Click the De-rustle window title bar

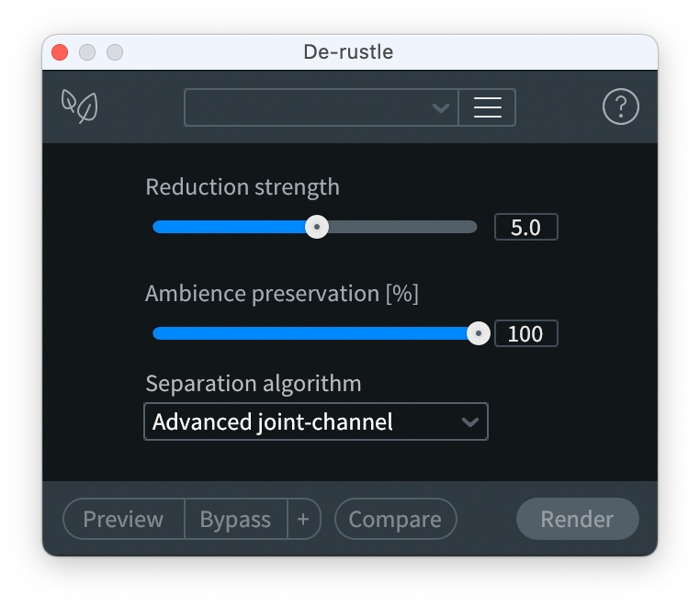[x=350, y=52]
